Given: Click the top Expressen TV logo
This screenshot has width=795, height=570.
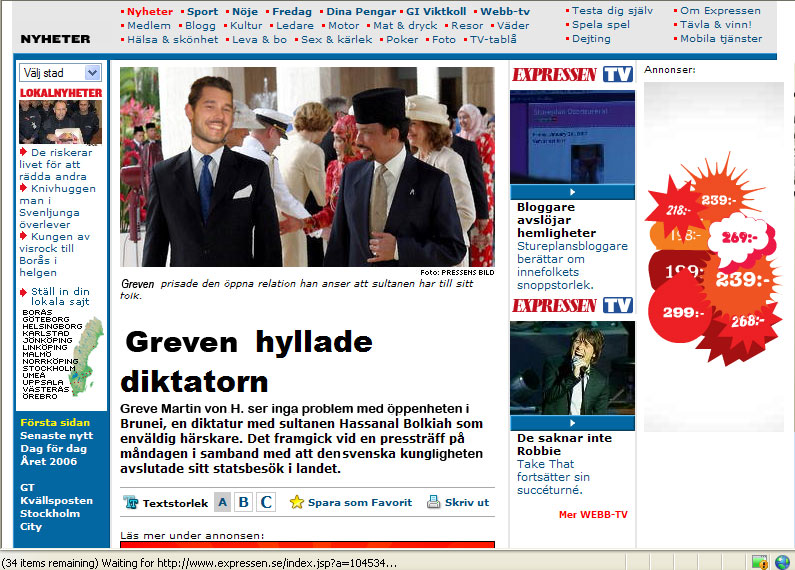Looking at the screenshot, I should click(572, 75).
